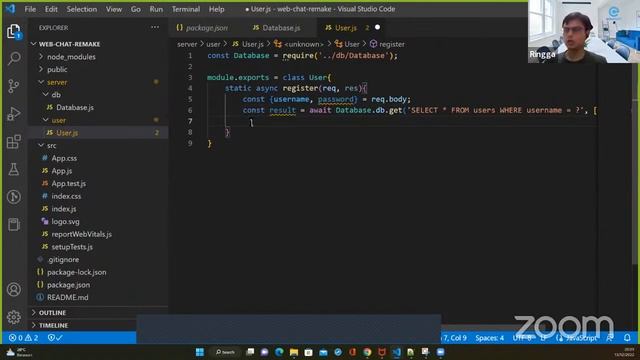Open the Windows Start menu
This screenshot has height=360, width=640.
[x=200, y=352]
